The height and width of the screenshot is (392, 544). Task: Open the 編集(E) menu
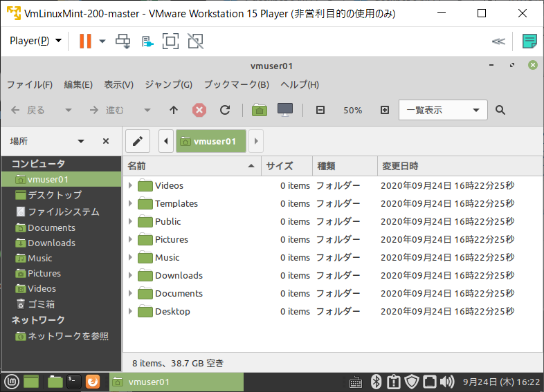click(x=78, y=84)
